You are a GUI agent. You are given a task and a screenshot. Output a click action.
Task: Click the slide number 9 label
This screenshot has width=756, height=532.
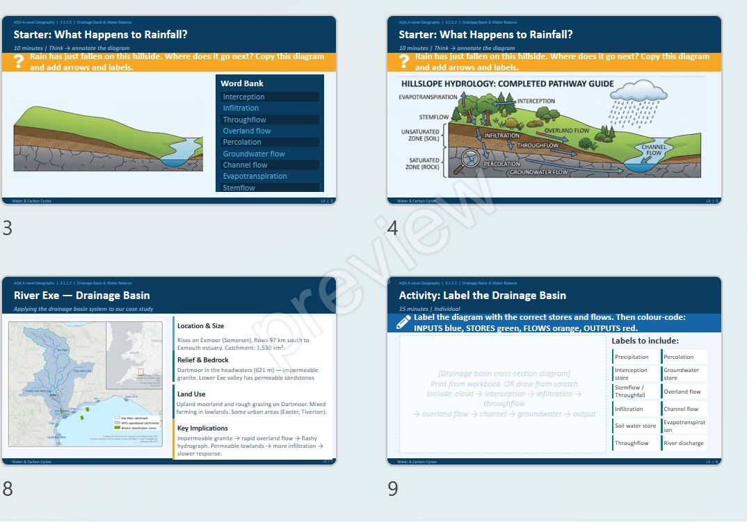[x=393, y=489]
